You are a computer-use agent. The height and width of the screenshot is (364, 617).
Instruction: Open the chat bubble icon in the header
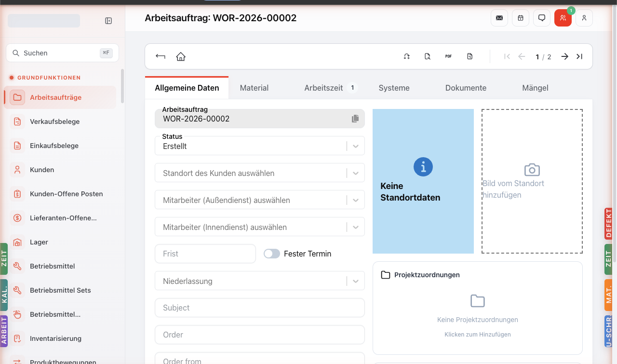[x=542, y=18]
